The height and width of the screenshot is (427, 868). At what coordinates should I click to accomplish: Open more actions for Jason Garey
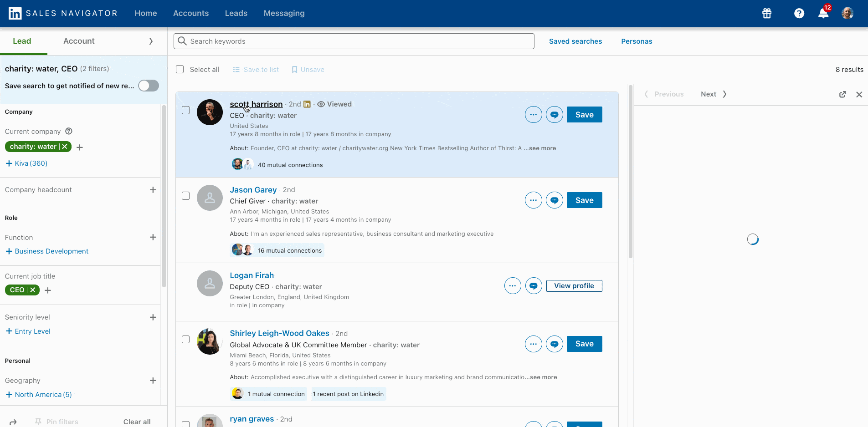click(x=534, y=200)
